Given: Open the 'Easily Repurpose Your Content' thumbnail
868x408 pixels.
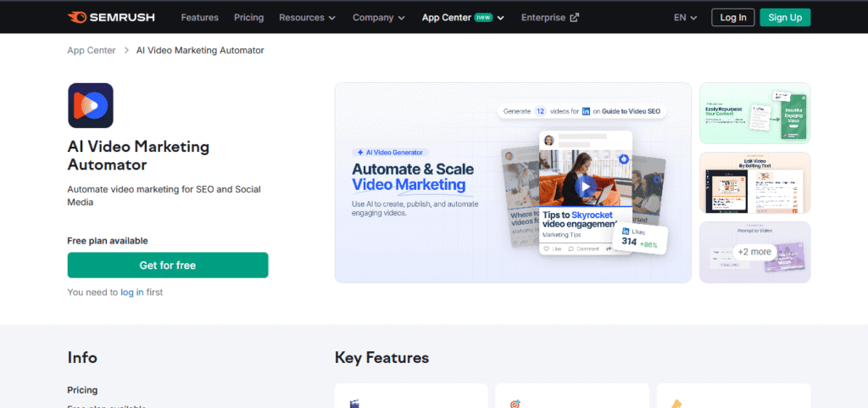Looking at the screenshot, I should 755,114.
